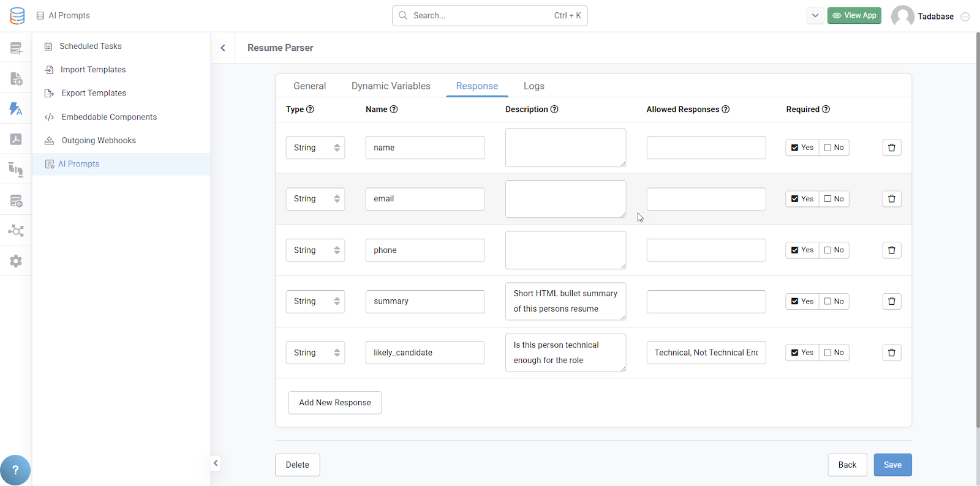Open the more options icon beside Tadabase

965,17
